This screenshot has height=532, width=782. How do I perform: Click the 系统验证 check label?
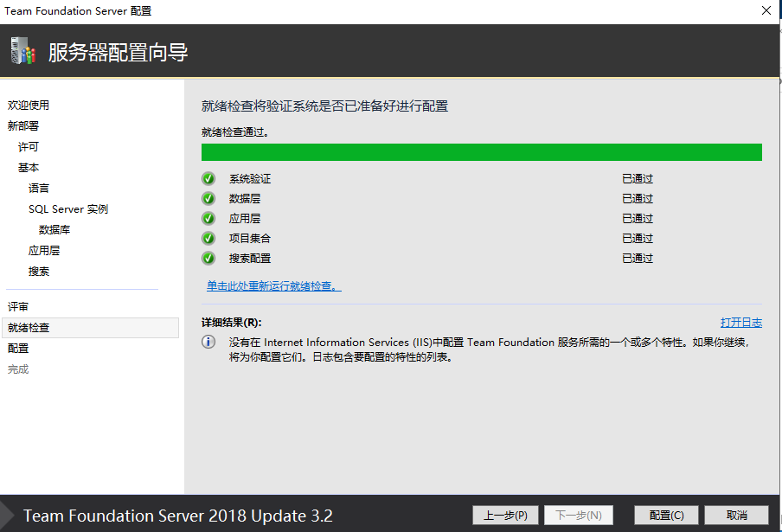250,178
